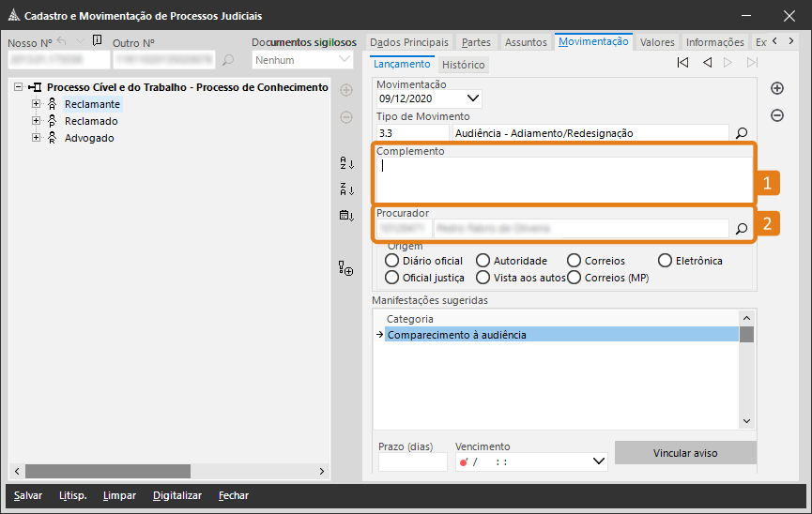Select the Vista aos autos radio option
Screen dimensions: 812x514
483,278
